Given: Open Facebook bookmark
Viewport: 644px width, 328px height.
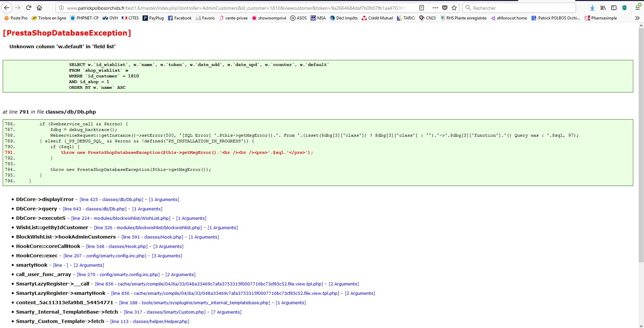Looking at the screenshot, I should click(x=179, y=18).
